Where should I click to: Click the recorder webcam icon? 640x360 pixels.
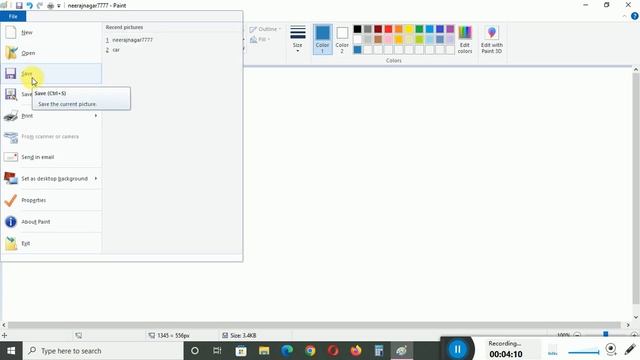(x=611, y=349)
